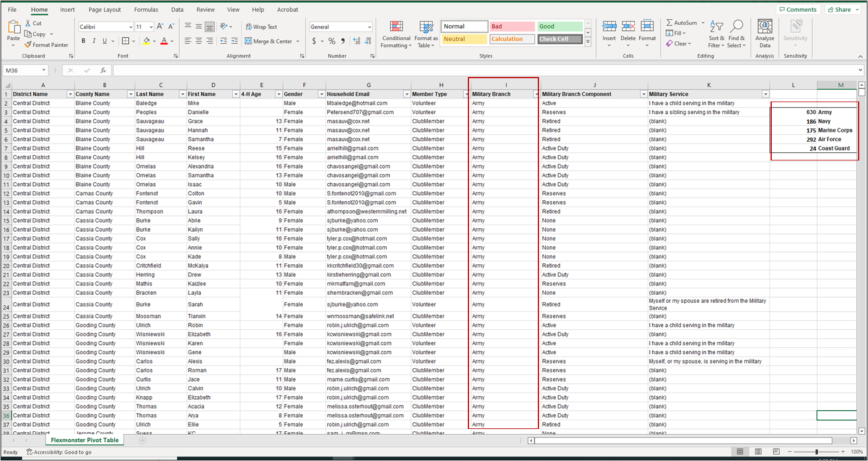Toggle Bold formatting

tap(83, 41)
